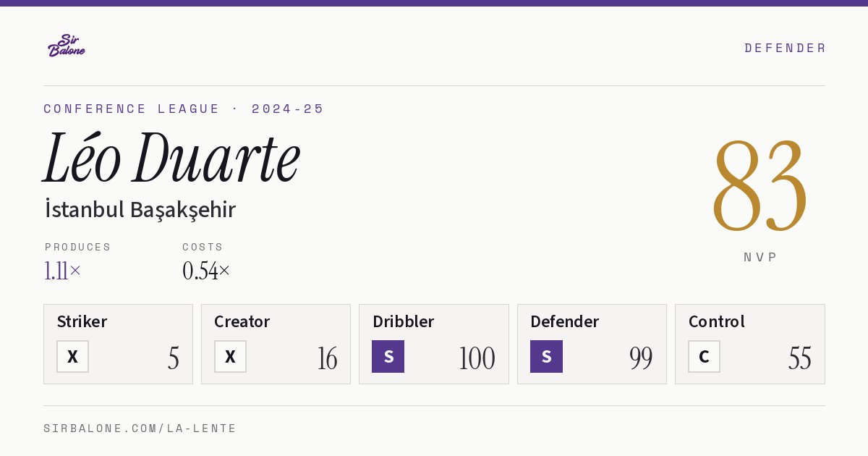Select the "Conference League · 2024-25" competition text

coord(184,109)
